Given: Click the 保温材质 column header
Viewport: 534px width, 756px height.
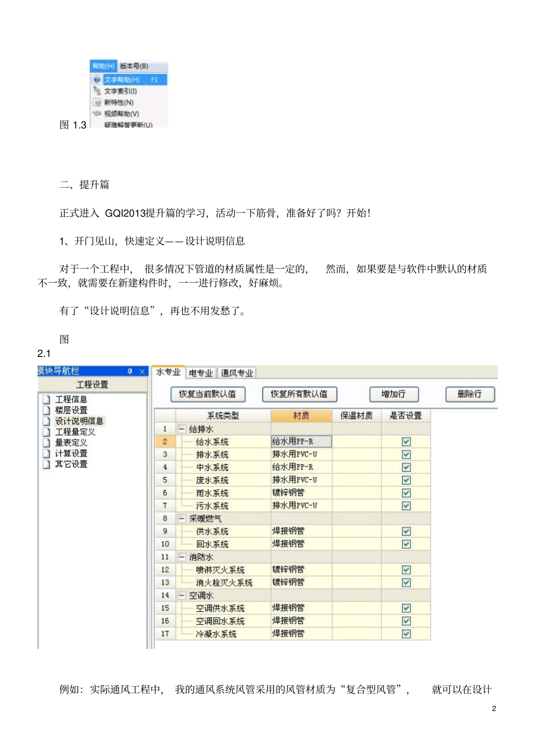Looking at the screenshot, I should 356,415.
